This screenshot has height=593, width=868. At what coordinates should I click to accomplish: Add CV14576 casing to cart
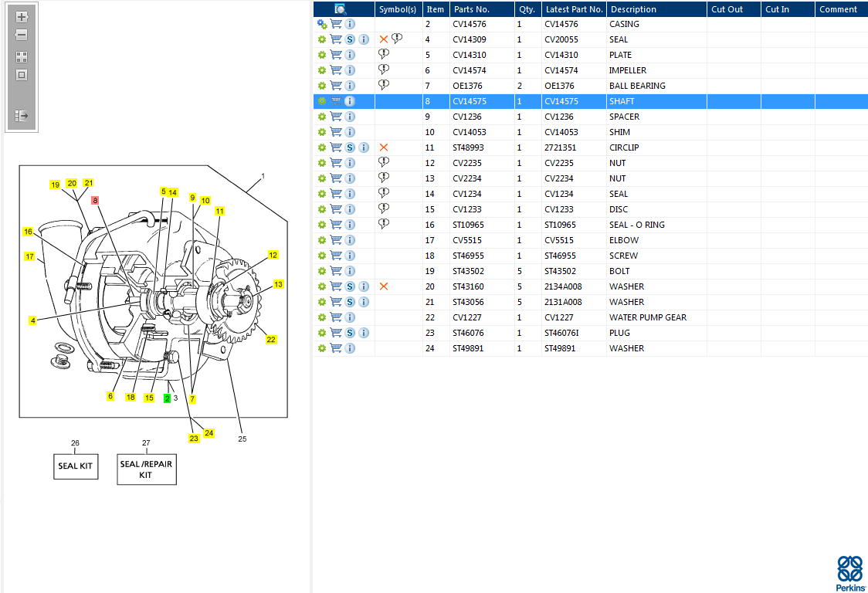336,24
